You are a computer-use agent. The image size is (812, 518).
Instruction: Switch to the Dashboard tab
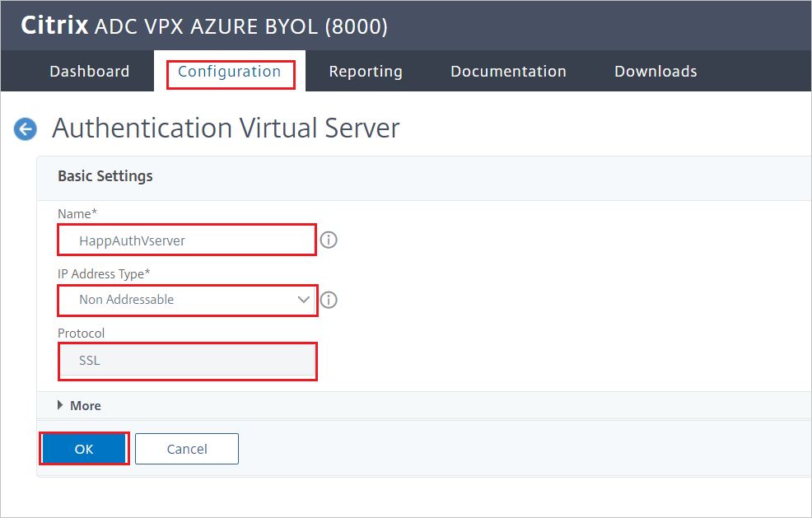[89, 71]
